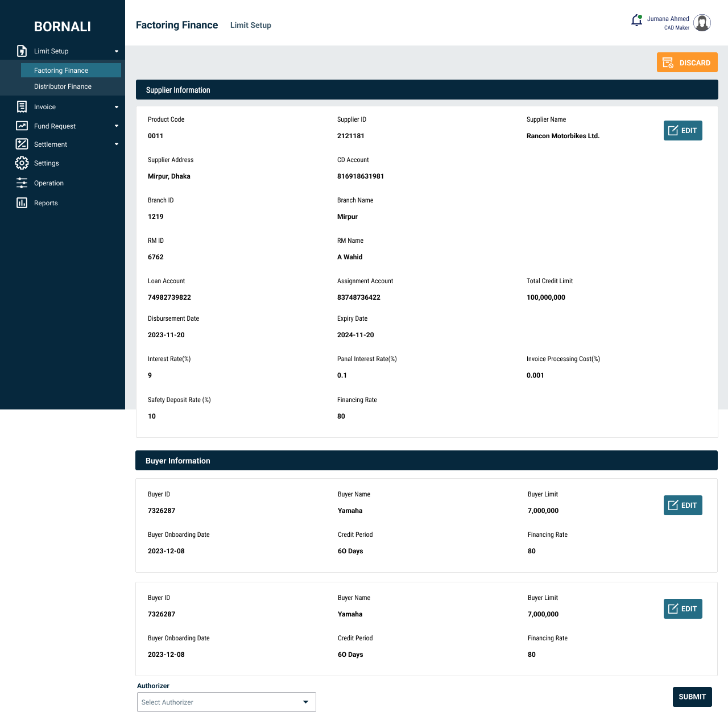This screenshot has width=728, height=712.
Task: Click the Operation sliders icon
Action: pyautogui.click(x=22, y=183)
